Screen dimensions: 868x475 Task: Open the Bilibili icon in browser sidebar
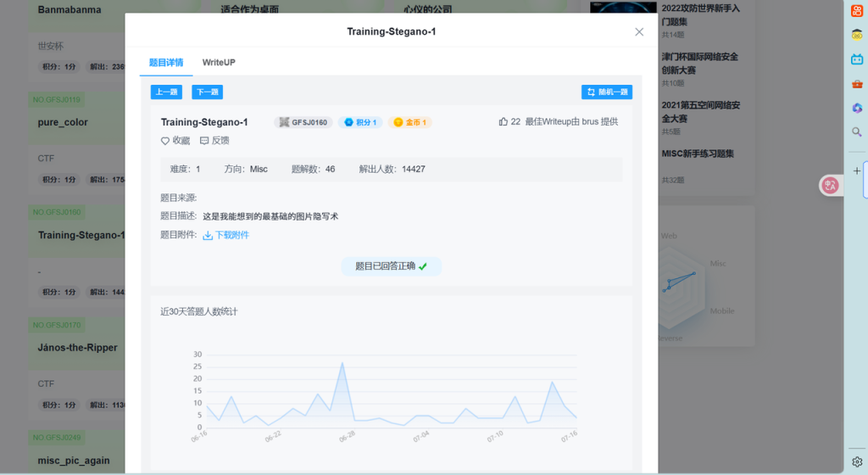[857, 59]
